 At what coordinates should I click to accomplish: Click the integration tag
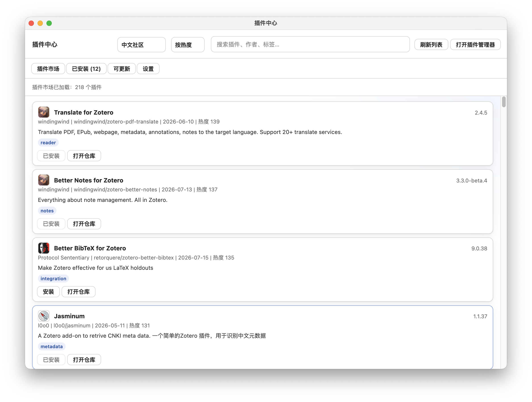[53, 278]
